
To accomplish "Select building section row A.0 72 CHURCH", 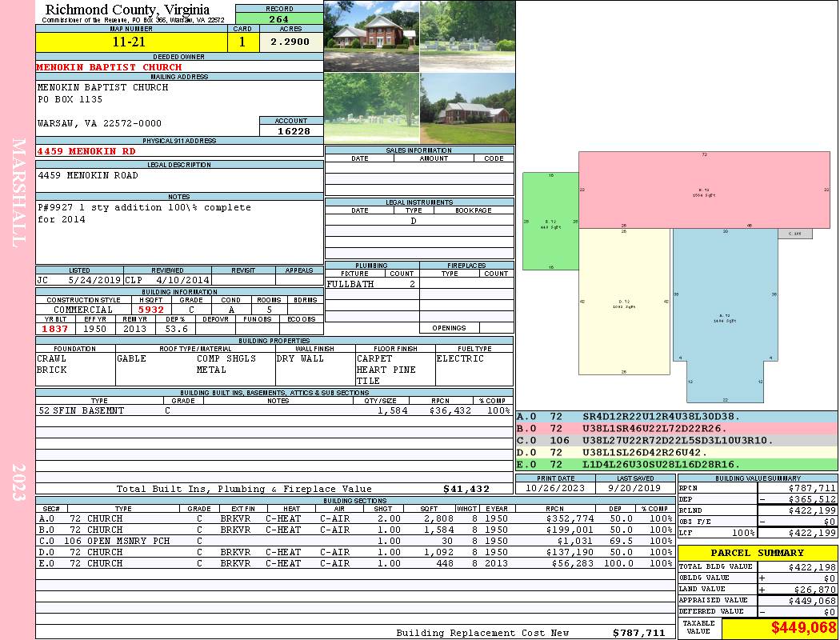I will coord(355,518).
